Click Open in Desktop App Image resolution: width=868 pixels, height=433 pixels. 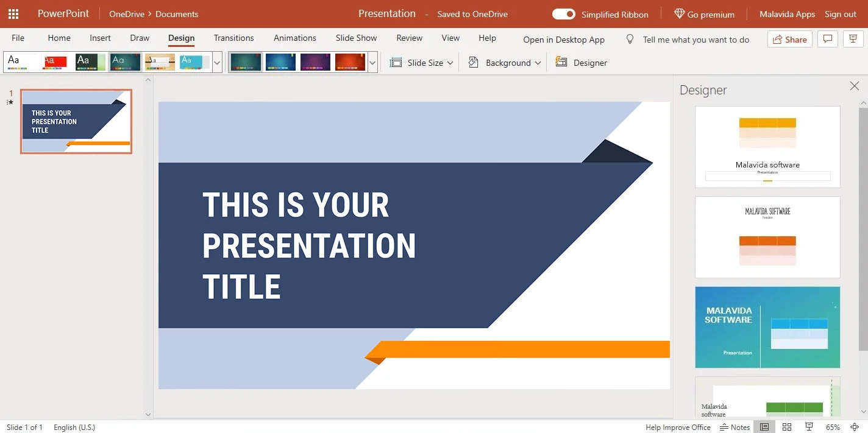pos(564,40)
